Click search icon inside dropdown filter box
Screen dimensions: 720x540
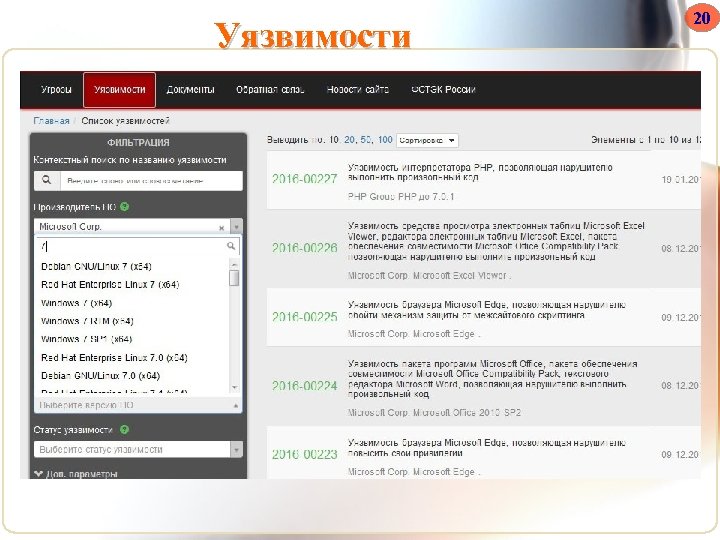231,246
